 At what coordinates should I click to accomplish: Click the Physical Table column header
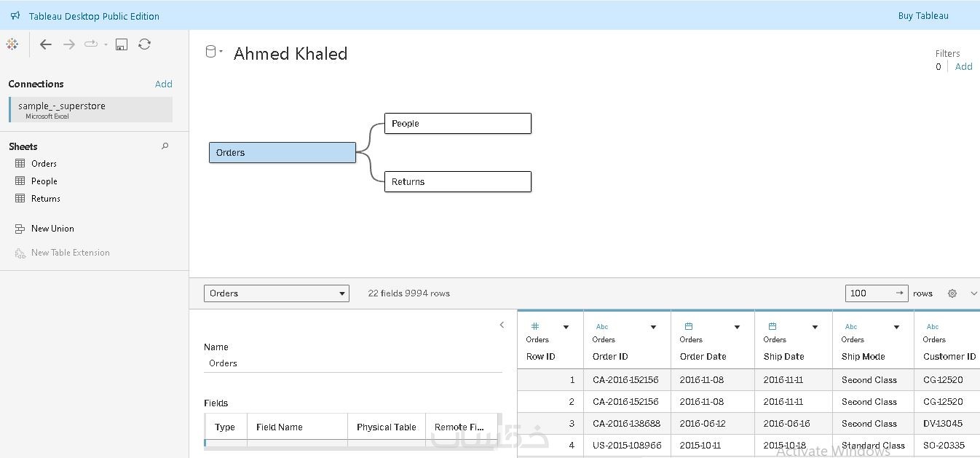pos(387,427)
